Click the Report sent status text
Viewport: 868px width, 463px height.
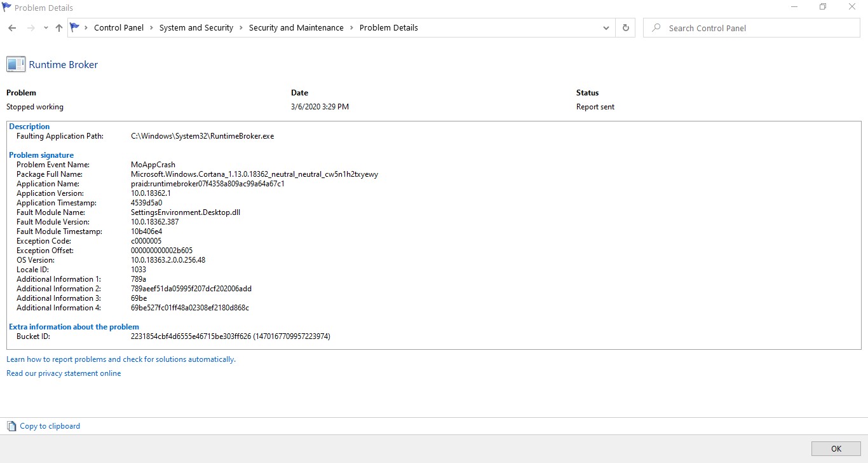(595, 107)
